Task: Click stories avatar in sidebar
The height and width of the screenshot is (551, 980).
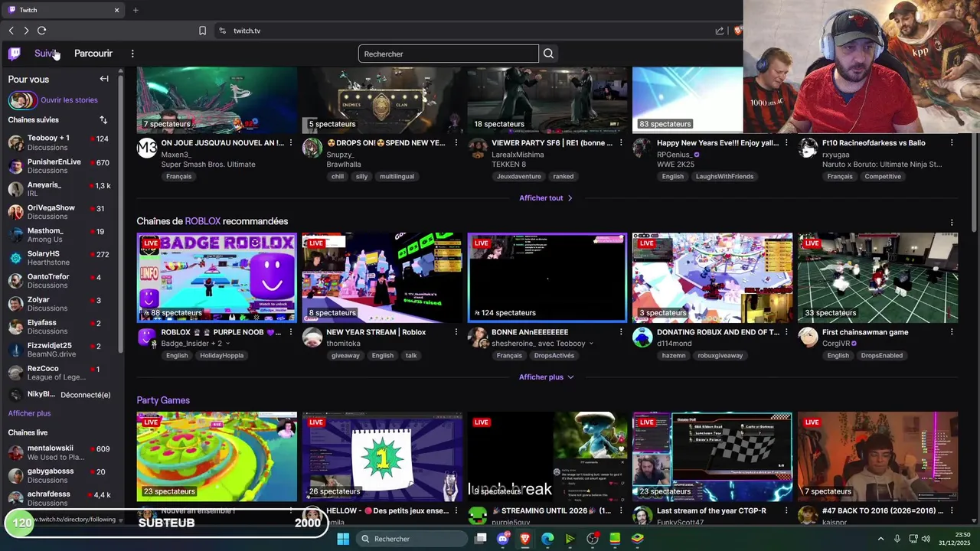Action: coord(21,100)
